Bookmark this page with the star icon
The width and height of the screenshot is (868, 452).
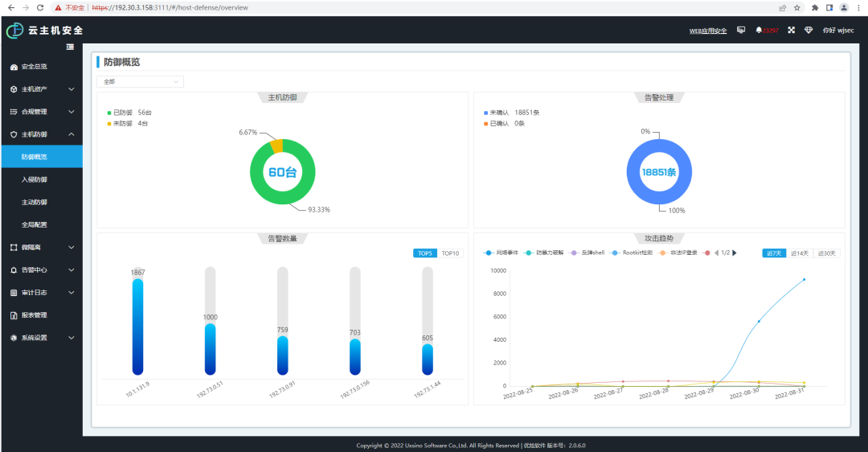[x=797, y=8]
